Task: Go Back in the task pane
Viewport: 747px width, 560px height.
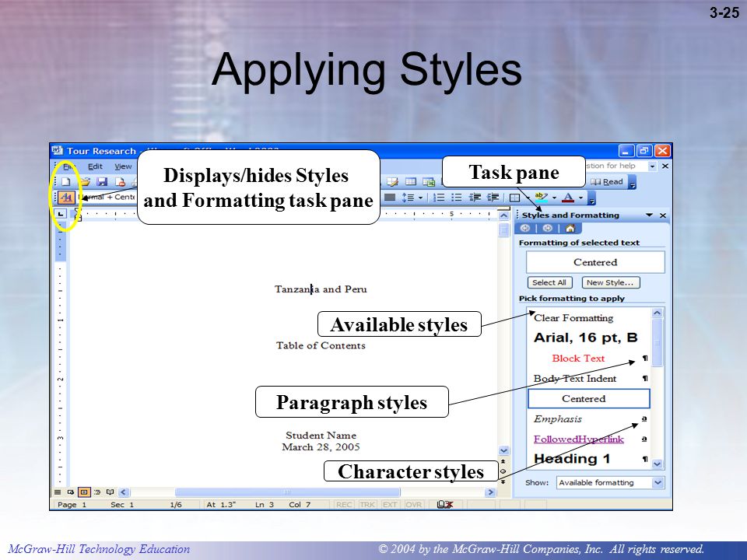Action: [x=525, y=229]
